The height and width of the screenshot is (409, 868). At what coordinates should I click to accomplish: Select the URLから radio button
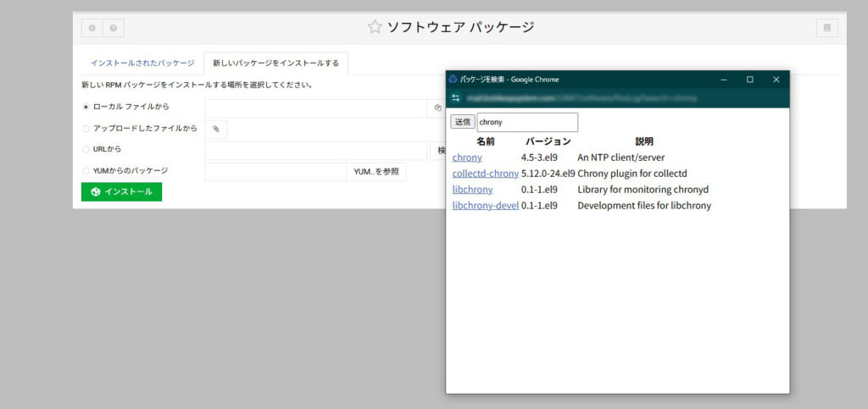tap(86, 150)
